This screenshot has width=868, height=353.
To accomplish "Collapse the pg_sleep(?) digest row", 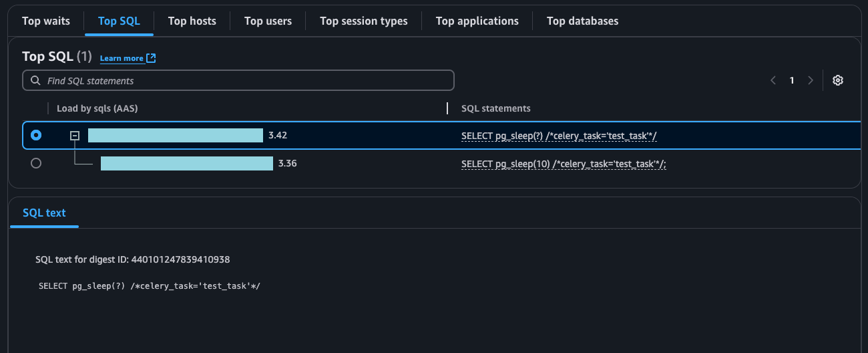I will point(75,136).
